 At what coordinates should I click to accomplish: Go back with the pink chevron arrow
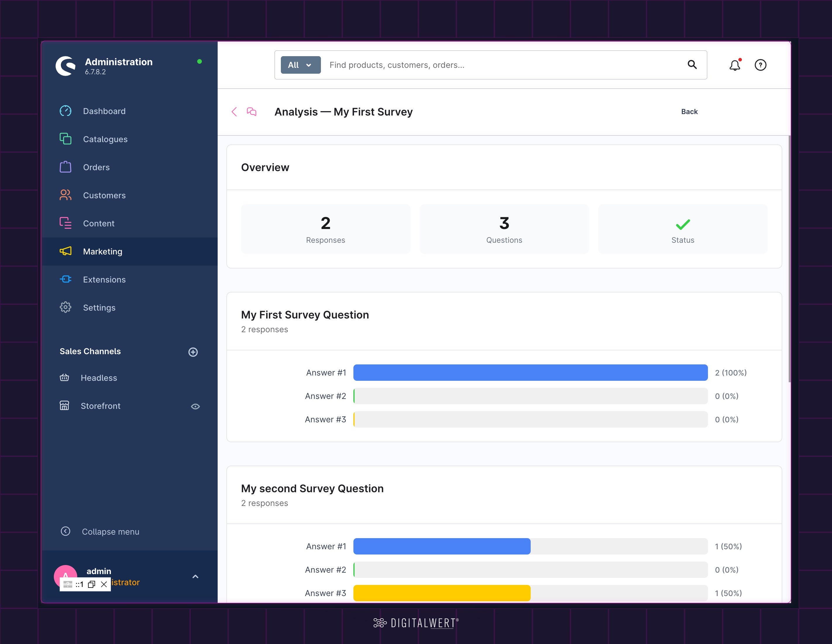[234, 112]
